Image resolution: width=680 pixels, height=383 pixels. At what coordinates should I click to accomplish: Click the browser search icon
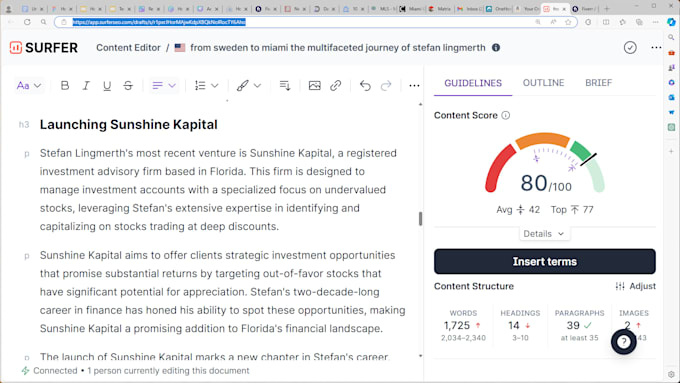44,22
